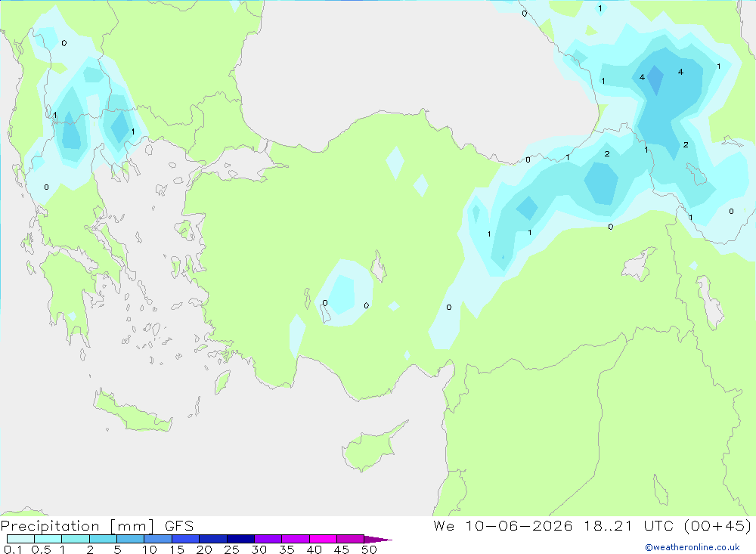Click the 1–2 mm legend swatch
Viewport: 756px width, 554px height.
pos(76,539)
